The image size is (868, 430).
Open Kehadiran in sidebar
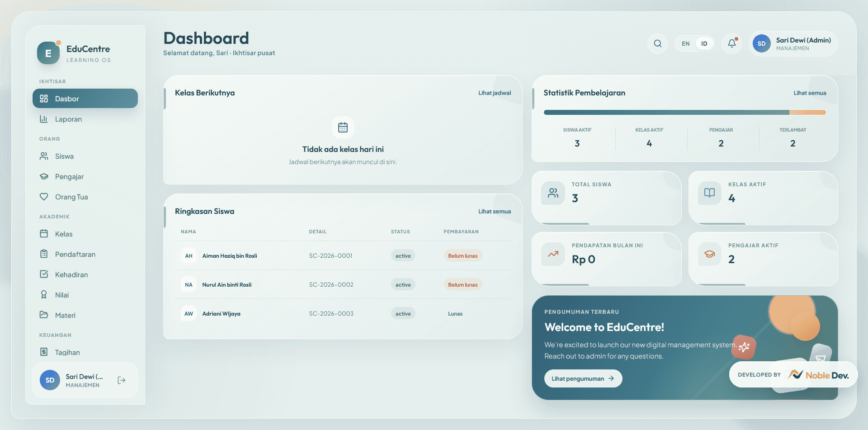(x=85, y=274)
